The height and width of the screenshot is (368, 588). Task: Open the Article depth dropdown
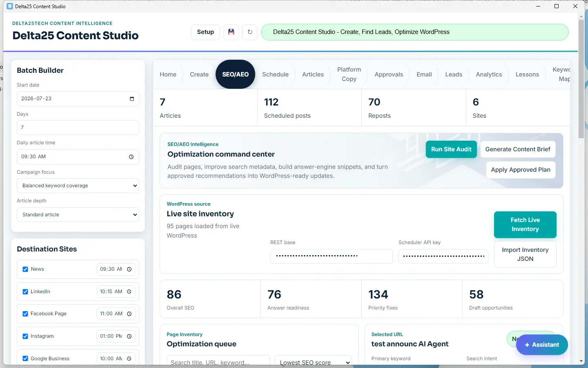(x=78, y=215)
